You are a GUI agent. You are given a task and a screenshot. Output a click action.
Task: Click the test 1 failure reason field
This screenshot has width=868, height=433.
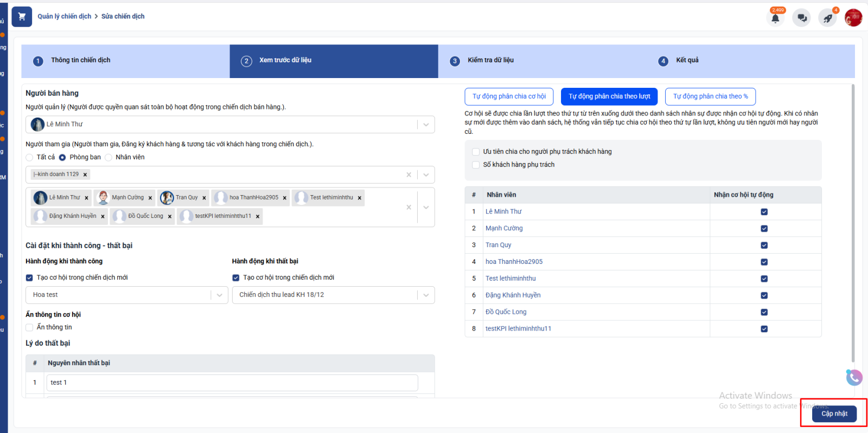point(232,383)
